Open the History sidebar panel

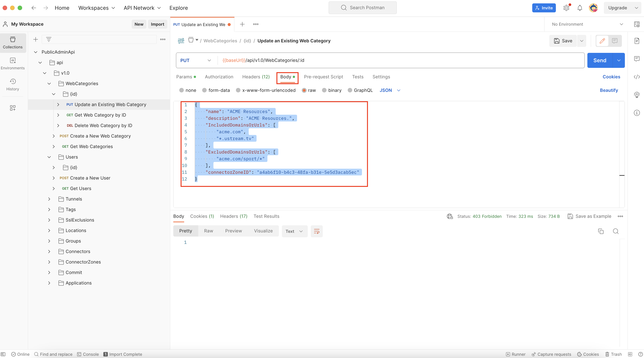(13, 85)
